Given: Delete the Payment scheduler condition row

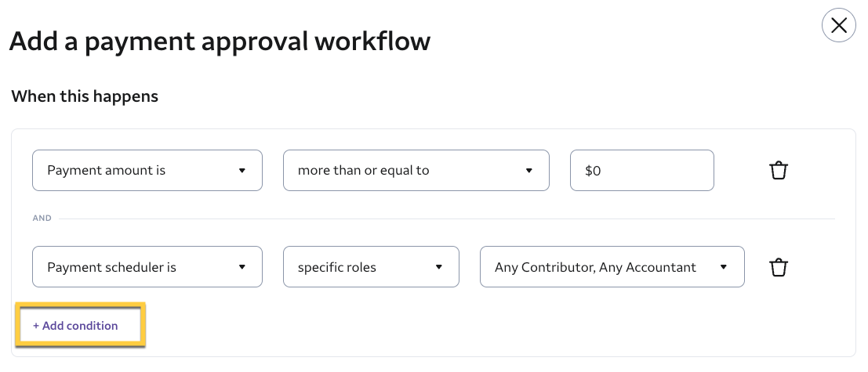Looking at the screenshot, I should point(778,267).
